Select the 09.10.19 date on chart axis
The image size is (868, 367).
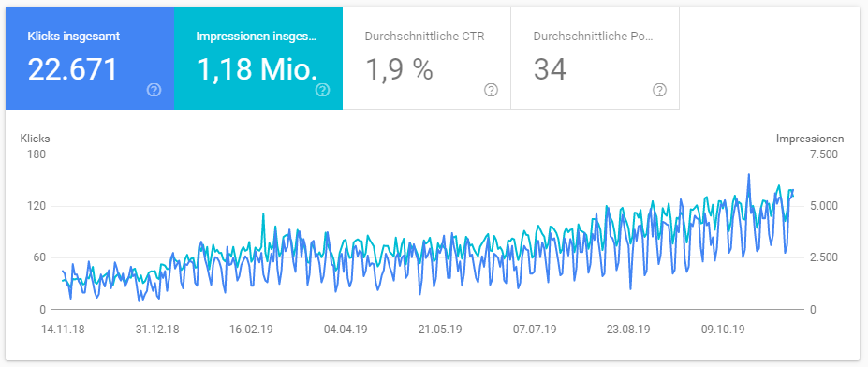pyautogui.click(x=723, y=330)
